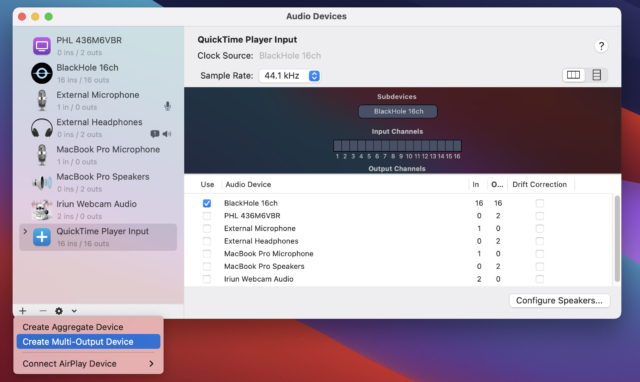The height and width of the screenshot is (382, 640).
Task: Uncheck Use for BlackHole 16ch
Action: pyautogui.click(x=207, y=203)
